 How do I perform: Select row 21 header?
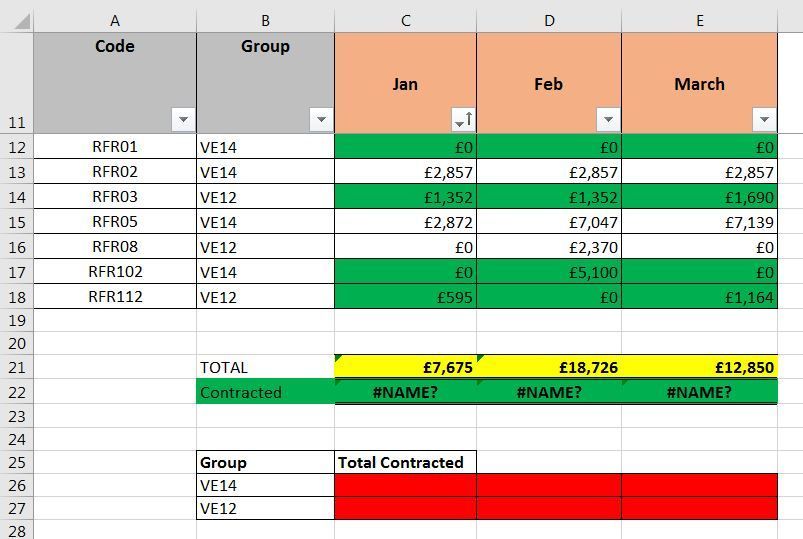pyautogui.click(x=16, y=368)
